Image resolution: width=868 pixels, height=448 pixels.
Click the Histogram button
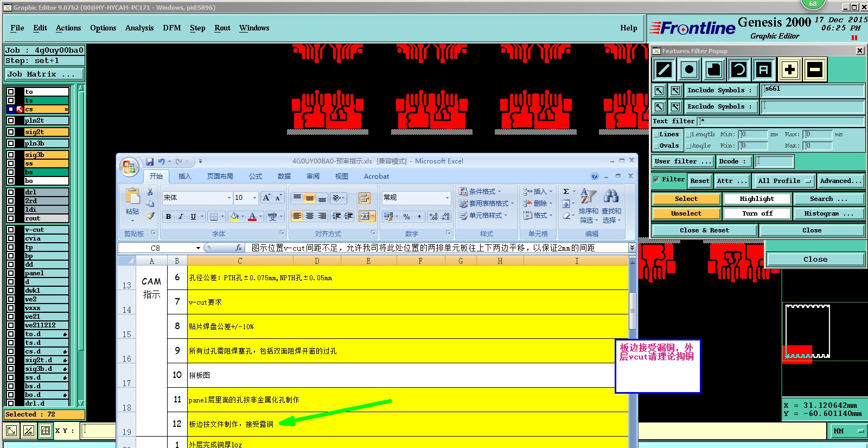click(x=829, y=213)
